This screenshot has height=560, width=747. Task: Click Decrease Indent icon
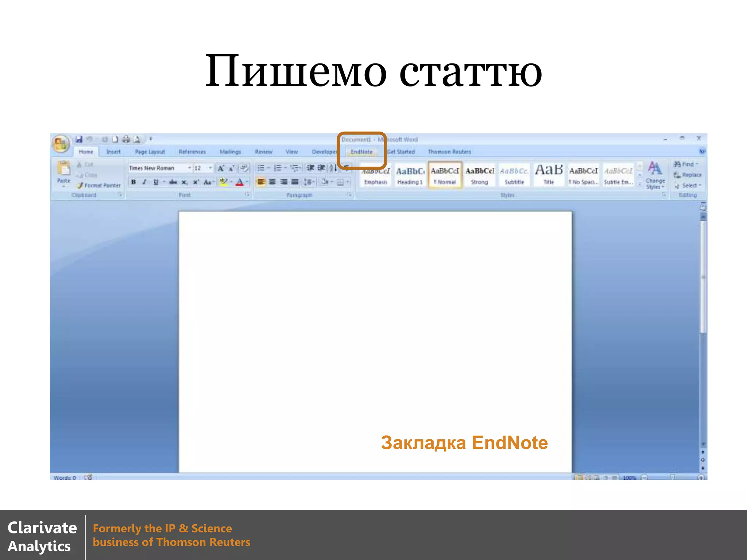tap(310, 168)
